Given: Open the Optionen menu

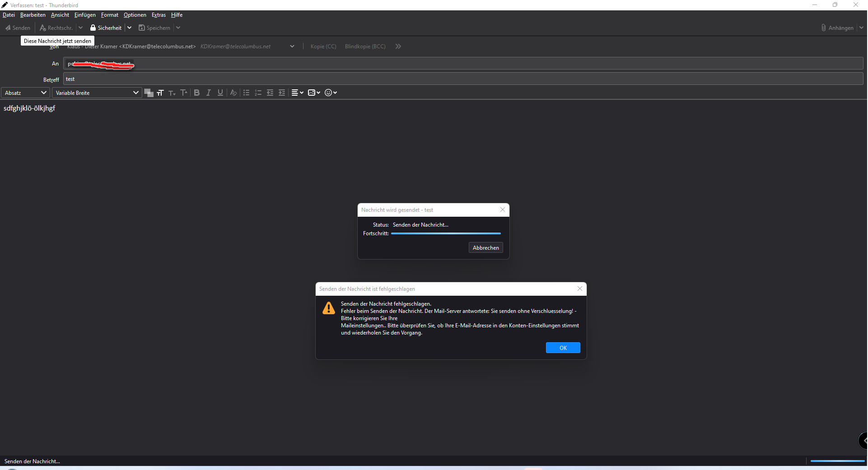Looking at the screenshot, I should pyautogui.click(x=135, y=15).
